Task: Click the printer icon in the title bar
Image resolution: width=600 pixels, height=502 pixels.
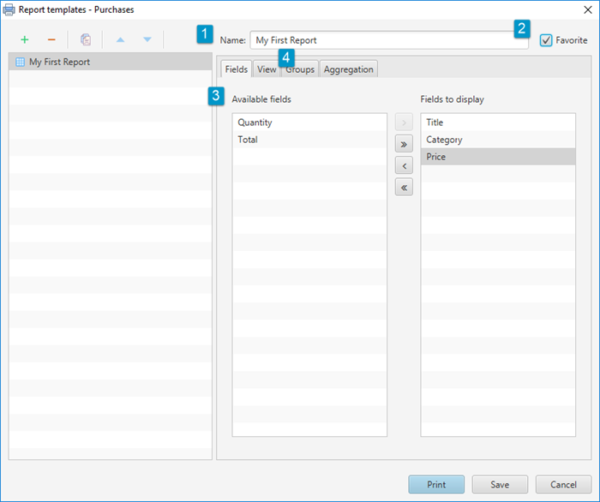Action: (x=9, y=10)
